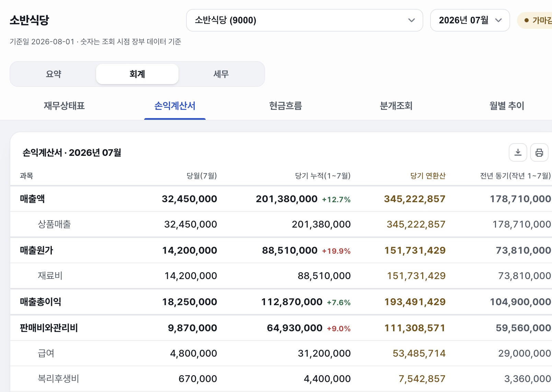Select the 매출액 row
This screenshot has height=392, width=552.
(281, 199)
